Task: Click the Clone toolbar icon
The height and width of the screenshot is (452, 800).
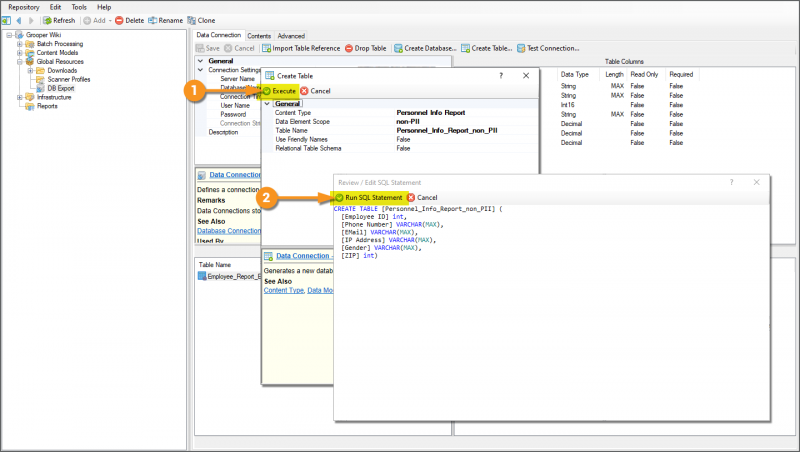Action: pos(191,20)
